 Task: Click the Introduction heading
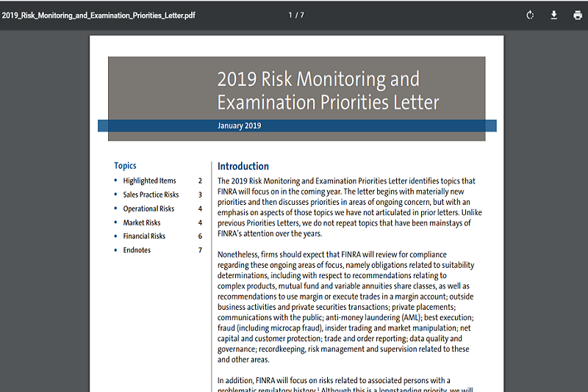[243, 166]
